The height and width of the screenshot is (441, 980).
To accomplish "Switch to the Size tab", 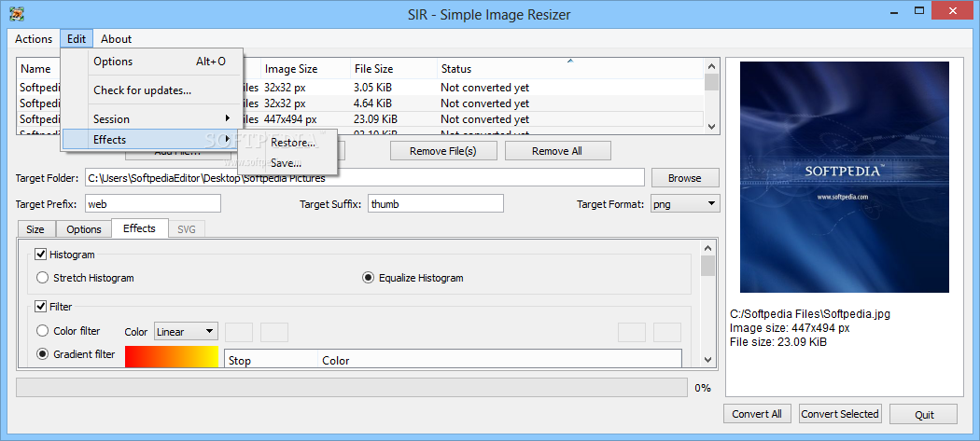I will pyautogui.click(x=35, y=229).
